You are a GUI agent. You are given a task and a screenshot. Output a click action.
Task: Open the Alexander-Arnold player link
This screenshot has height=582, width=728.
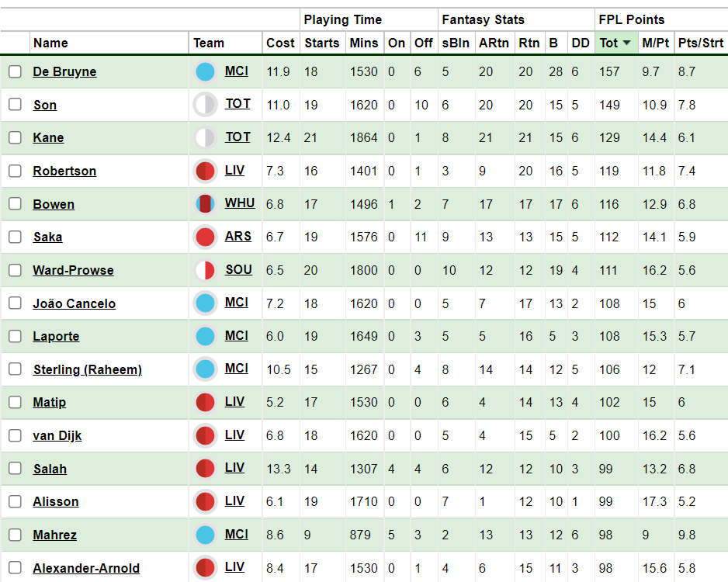coord(86,568)
